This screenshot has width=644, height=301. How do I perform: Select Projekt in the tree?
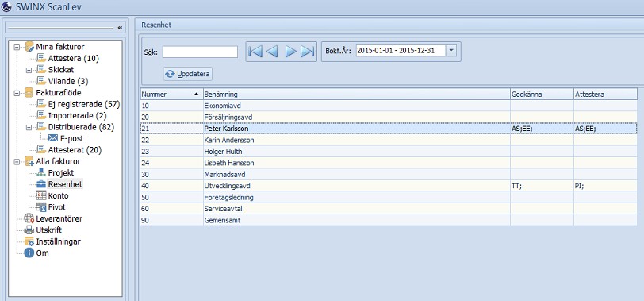click(61, 172)
